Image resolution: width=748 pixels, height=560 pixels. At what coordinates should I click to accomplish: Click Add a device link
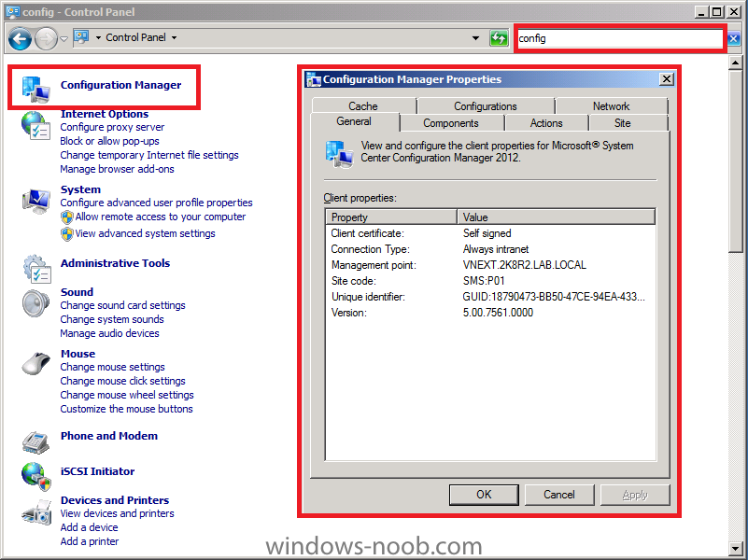point(89,527)
